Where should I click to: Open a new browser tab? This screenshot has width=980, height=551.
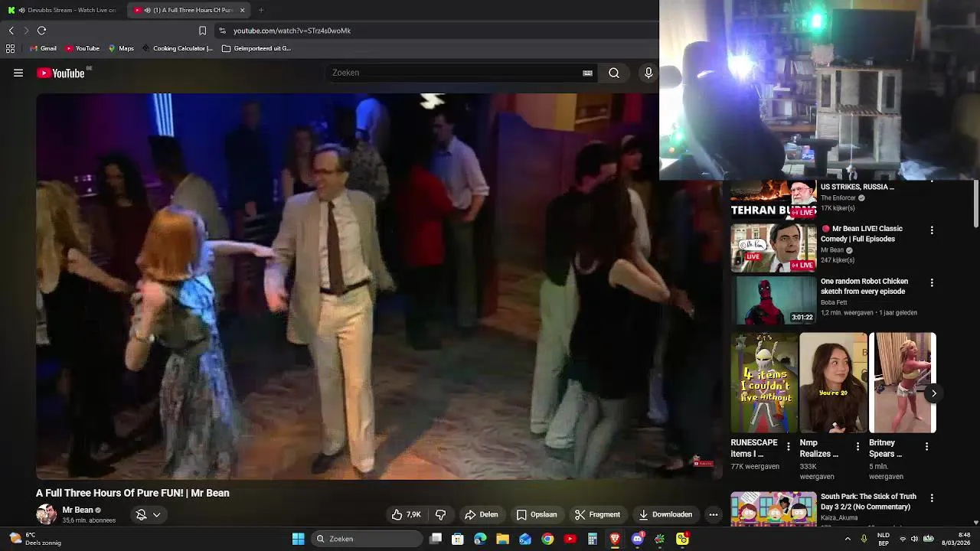261,10
